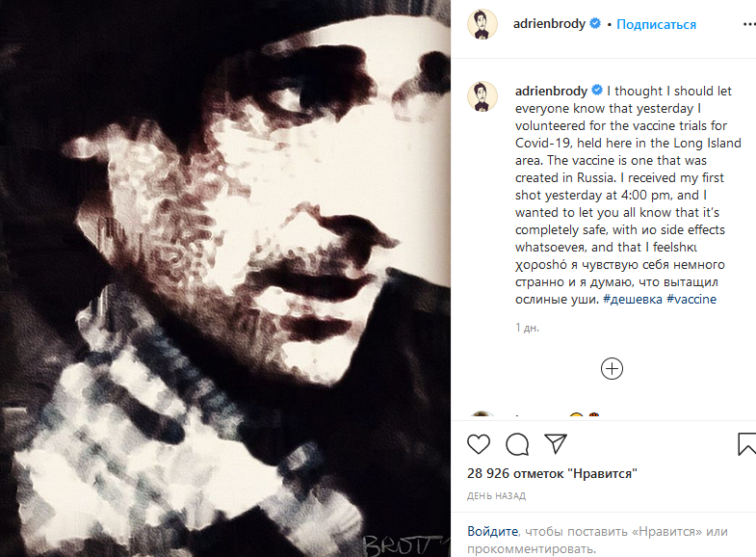Open adrienbrody avatar beside the caption
Viewport: 756px width, 557px height.
pos(482,96)
